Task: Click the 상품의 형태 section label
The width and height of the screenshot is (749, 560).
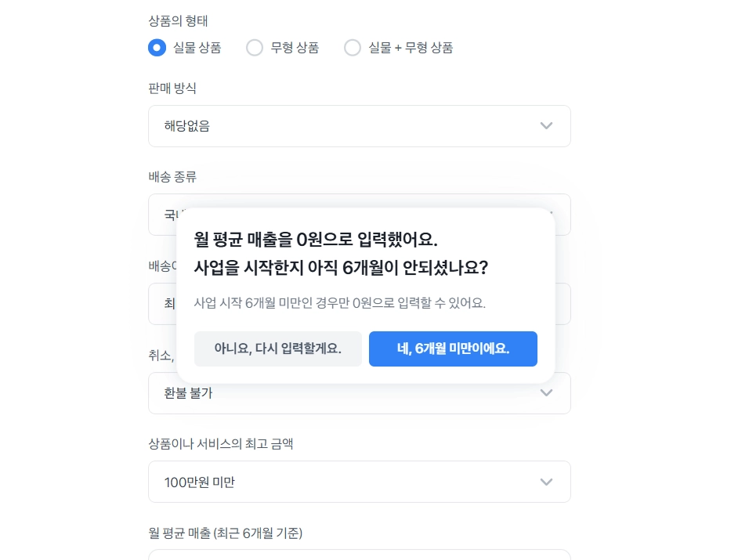Action: tap(178, 21)
